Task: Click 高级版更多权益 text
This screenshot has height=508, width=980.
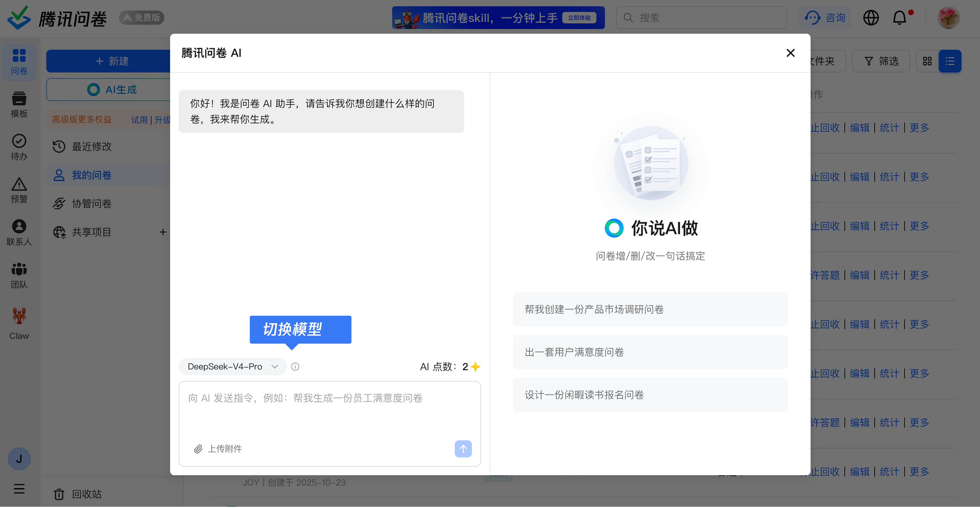Action: pos(82,120)
